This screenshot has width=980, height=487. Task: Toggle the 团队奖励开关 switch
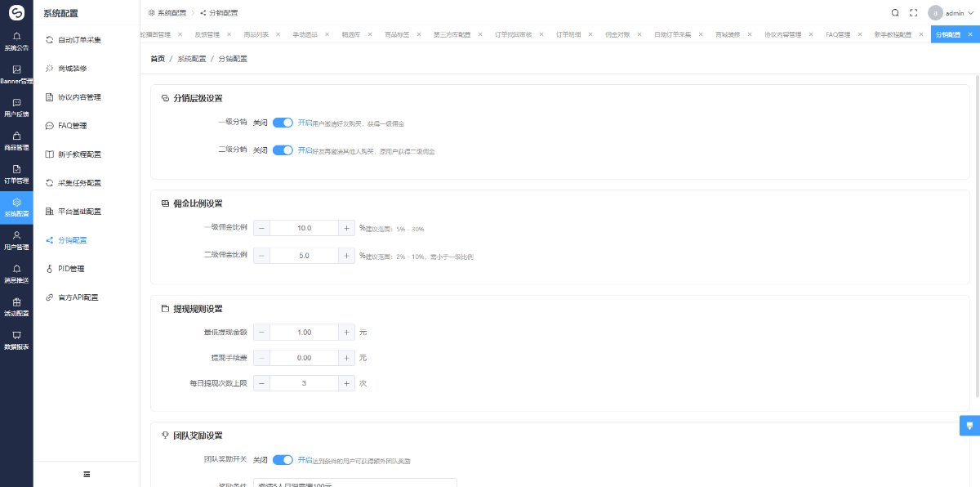[x=283, y=460]
